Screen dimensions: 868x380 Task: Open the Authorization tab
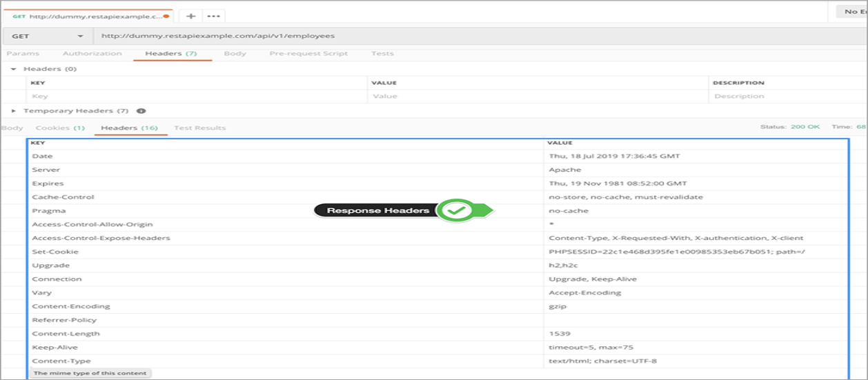pos(92,54)
